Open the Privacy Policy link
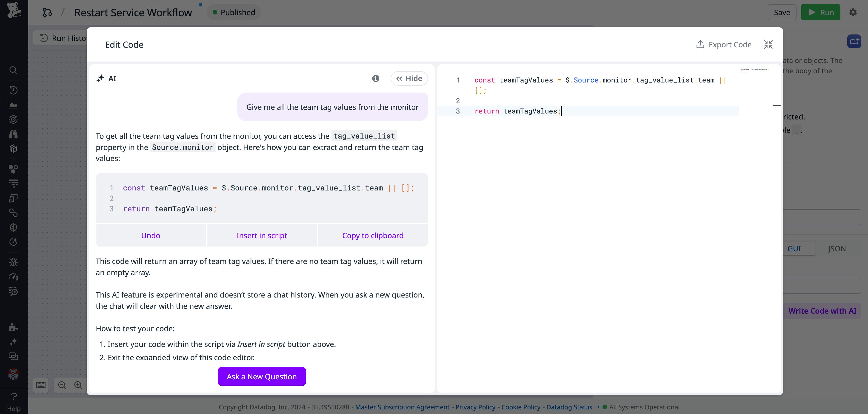This screenshot has height=414, width=868. (x=475, y=407)
